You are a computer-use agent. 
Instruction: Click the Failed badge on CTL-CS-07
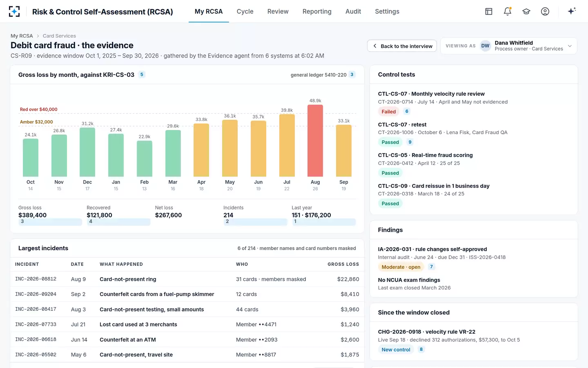[389, 112]
